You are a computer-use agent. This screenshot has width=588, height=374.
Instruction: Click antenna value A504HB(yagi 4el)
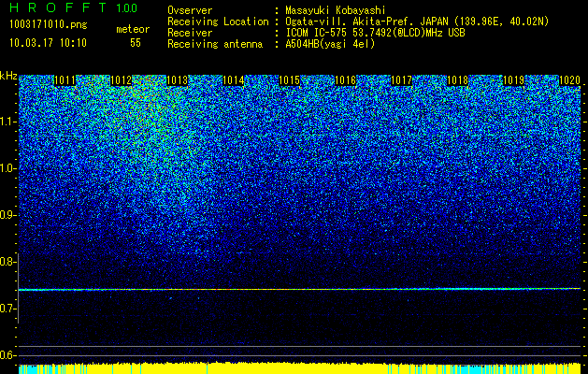(x=330, y=44)
